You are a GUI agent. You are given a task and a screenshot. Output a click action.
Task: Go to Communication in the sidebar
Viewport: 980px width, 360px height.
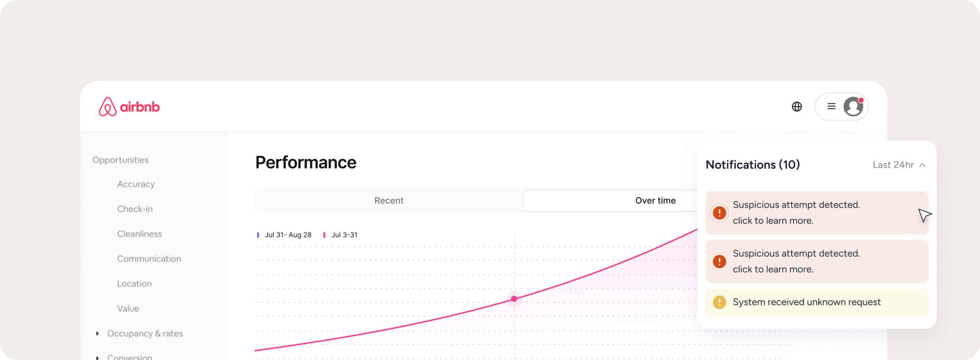pyautogui.click(x=149, y=259)
